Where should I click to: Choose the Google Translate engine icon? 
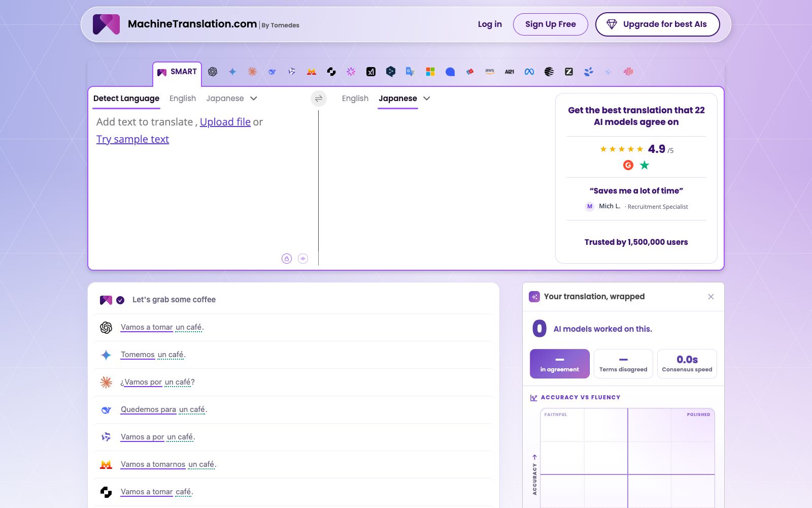(411, 72)
